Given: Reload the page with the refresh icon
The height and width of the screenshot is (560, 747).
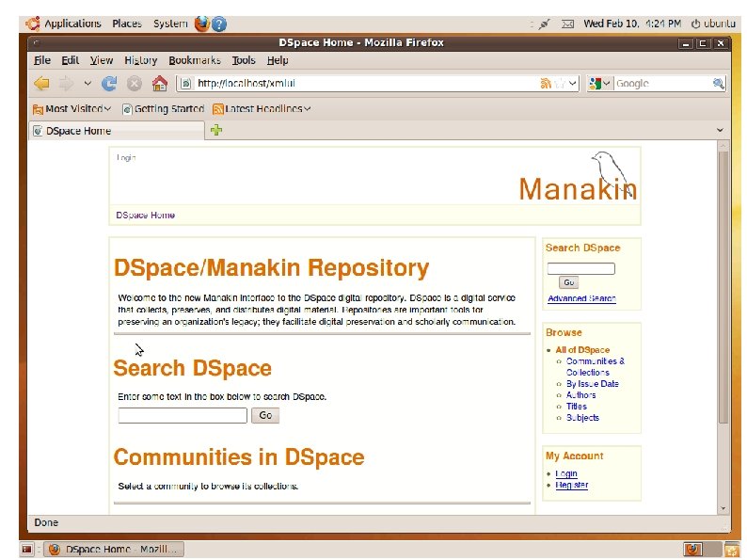Looking at the screenshot, I should tap(109, 84).
